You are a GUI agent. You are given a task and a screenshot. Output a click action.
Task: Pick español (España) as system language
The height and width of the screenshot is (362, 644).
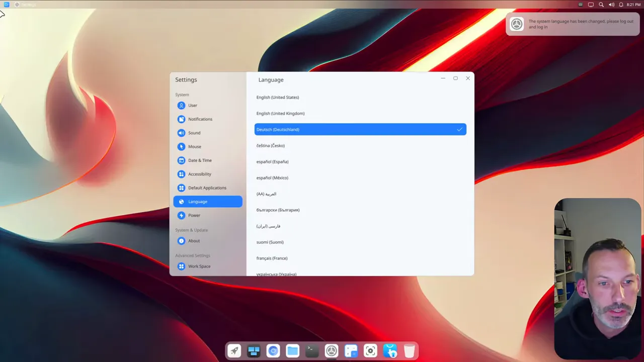(272, 162)
